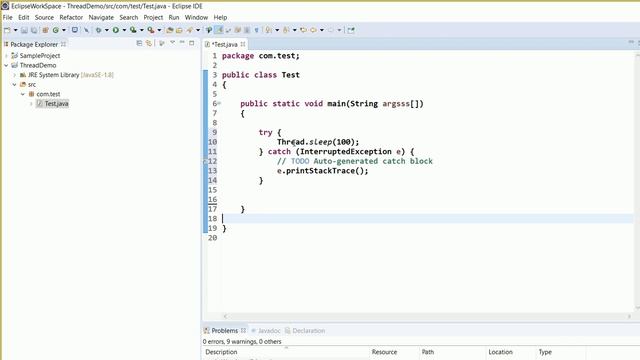
Task: Toggle Link with Editor in Package Explorer
Action: pyautogui.click(x=149, y=43)
